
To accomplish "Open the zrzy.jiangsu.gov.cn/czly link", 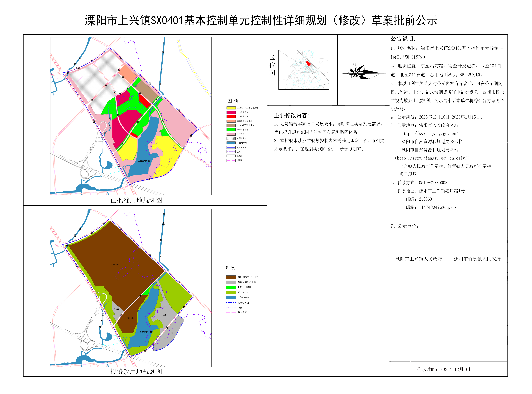I will pyautogui.click(x=432, y=158).
